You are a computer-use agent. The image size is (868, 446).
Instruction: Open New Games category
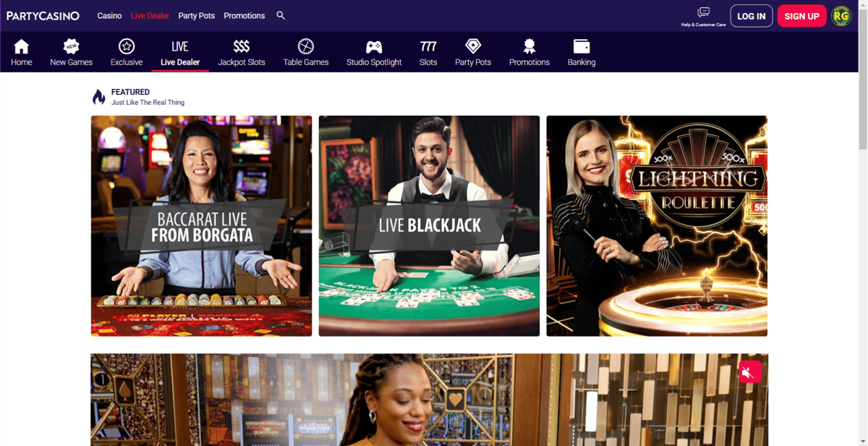click(71, 52)
